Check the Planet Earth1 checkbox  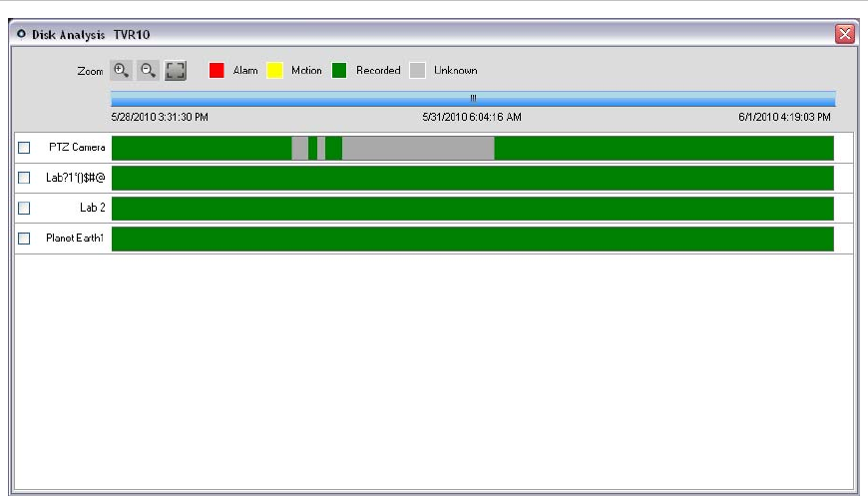pos(24,239)
